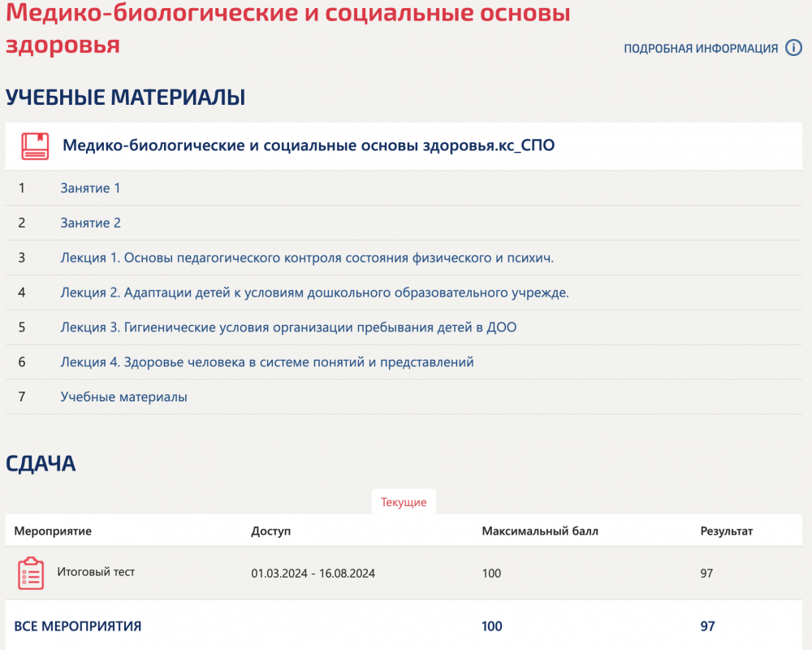
Task: Open Итоговый тест event
Action: (96, 572)
